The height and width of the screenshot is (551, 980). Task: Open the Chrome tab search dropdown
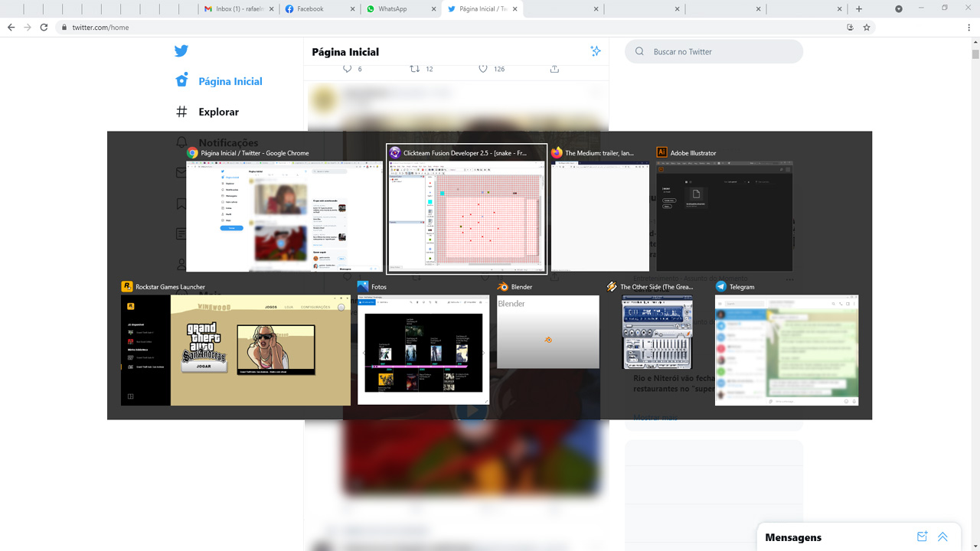[x=899, y=9]
